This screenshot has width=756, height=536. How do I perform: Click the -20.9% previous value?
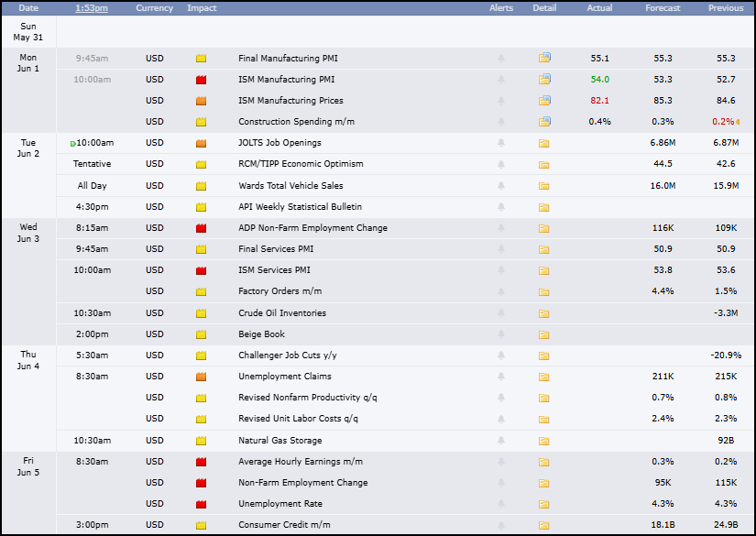[x=726, y=356]
